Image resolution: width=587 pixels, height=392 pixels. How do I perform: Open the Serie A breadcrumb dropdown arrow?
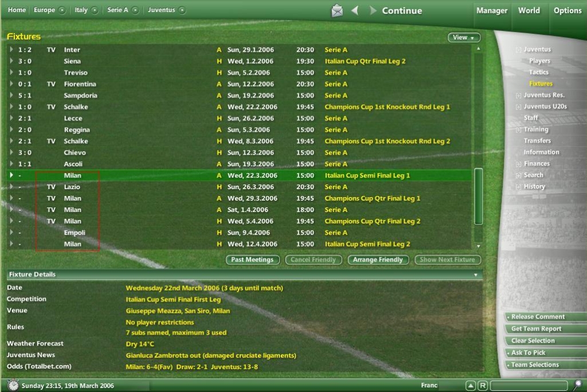(135, 10)
